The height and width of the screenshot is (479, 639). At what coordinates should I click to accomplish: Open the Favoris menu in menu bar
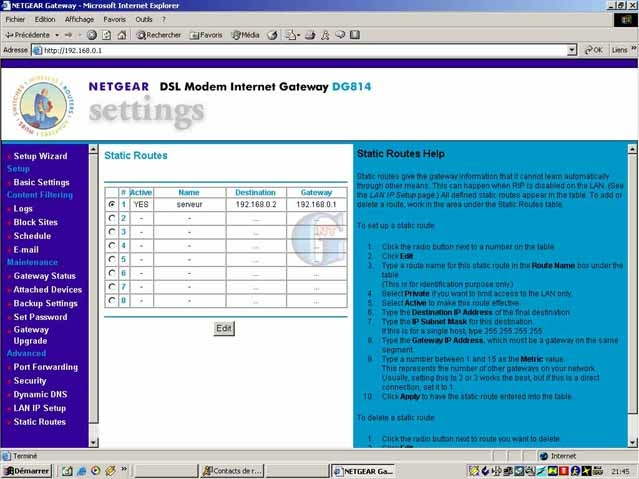point(115,19)
